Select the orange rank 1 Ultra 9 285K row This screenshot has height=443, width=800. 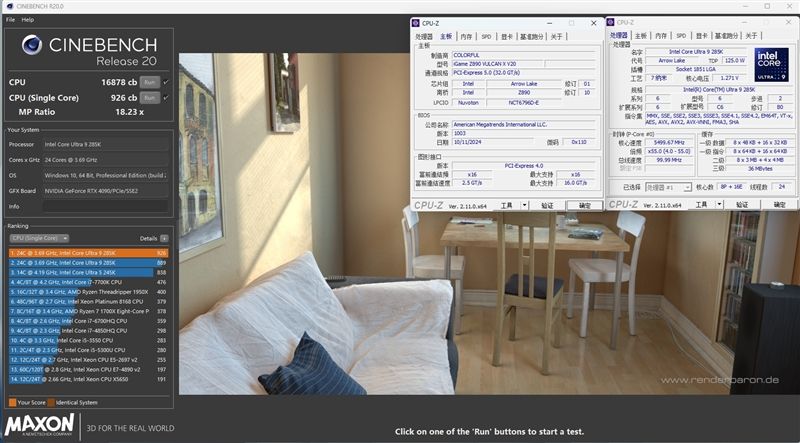coord(89,253)
